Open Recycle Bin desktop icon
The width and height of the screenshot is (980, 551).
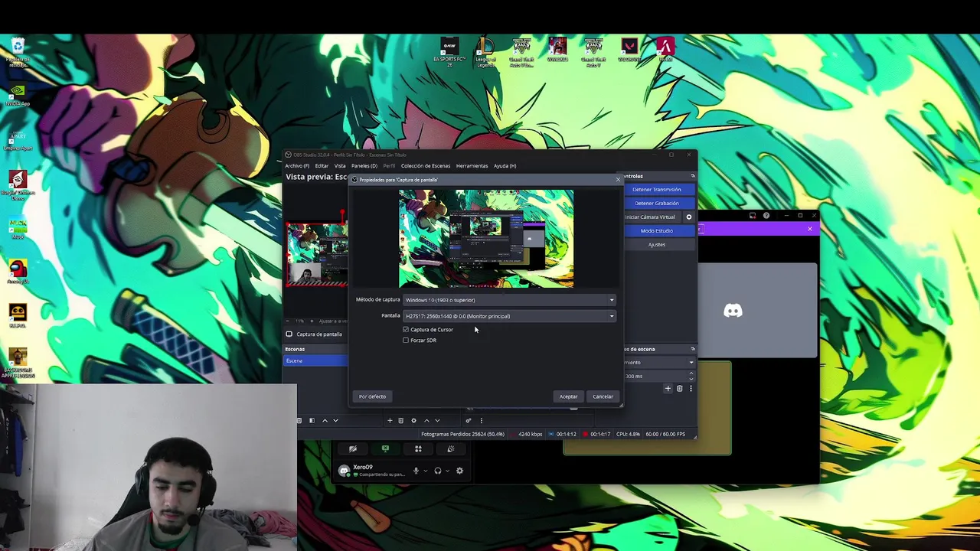tap(18, 52)
